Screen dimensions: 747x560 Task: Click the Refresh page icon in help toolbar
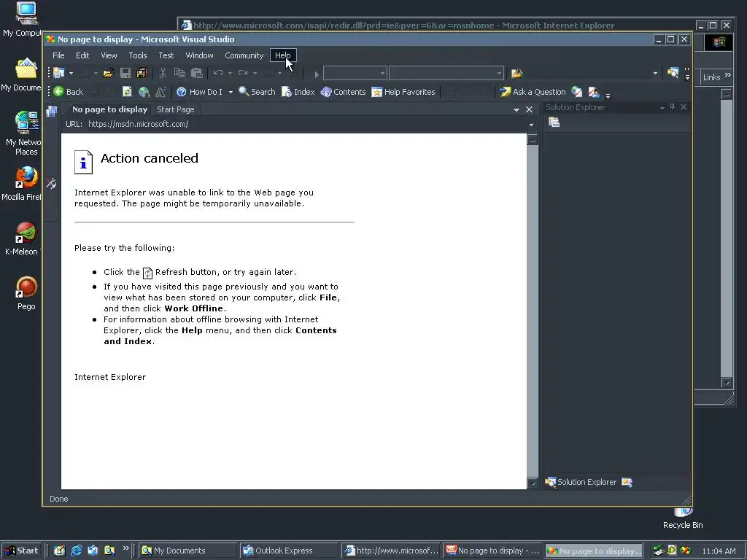tap(127, 91)
